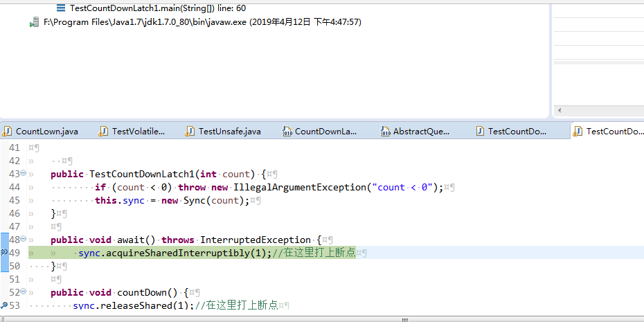Click the process icon beside javaw.exe path

pyautogui.click(x=34, y=23)
